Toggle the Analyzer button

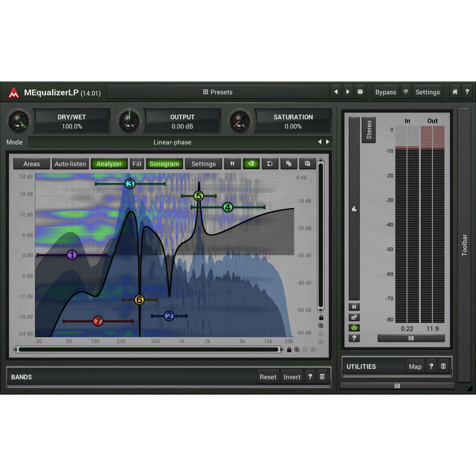click(x=109, y=164)
